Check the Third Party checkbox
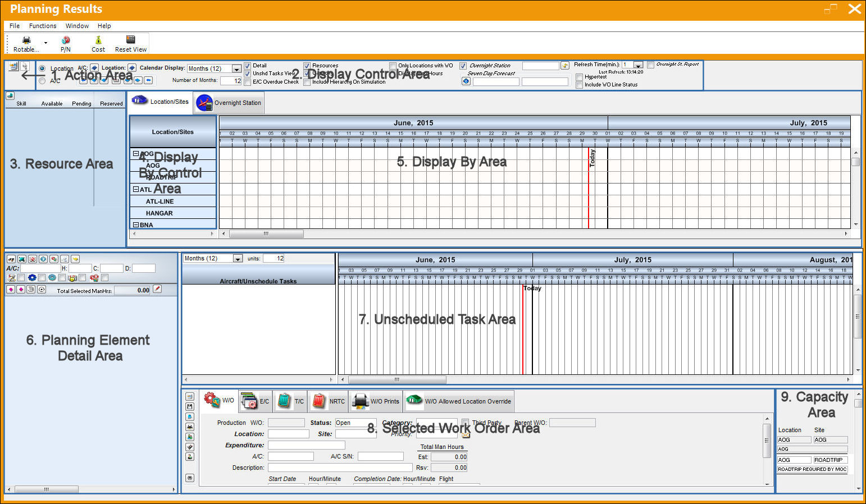 click(465, 423)
